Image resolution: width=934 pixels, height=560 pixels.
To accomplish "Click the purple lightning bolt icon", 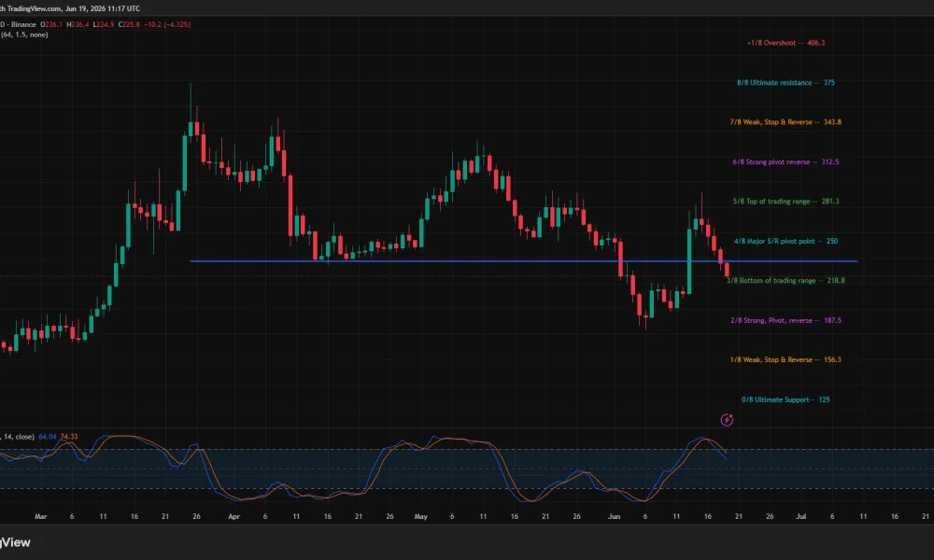I will pos(727,420).
